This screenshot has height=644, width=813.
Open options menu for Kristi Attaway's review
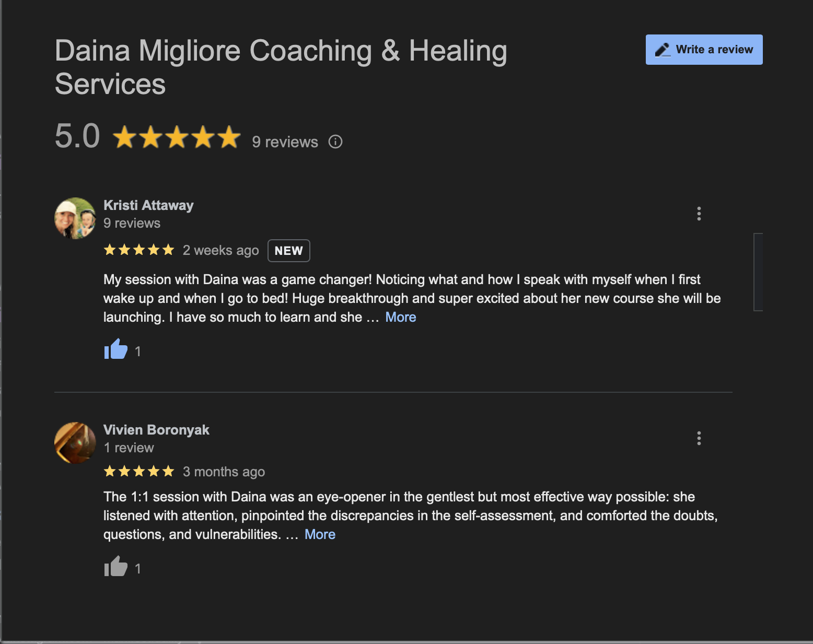point(699,214)
